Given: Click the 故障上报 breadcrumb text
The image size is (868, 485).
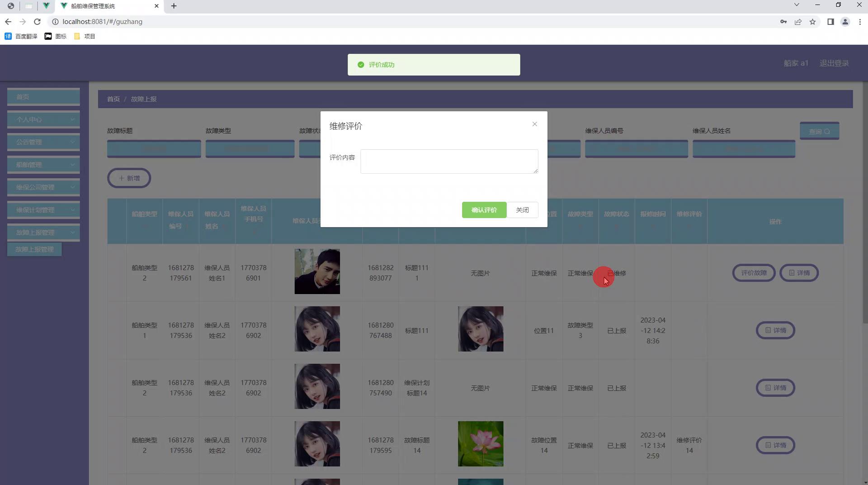Looking at the screenshot, I should click(x=144, y=99).
